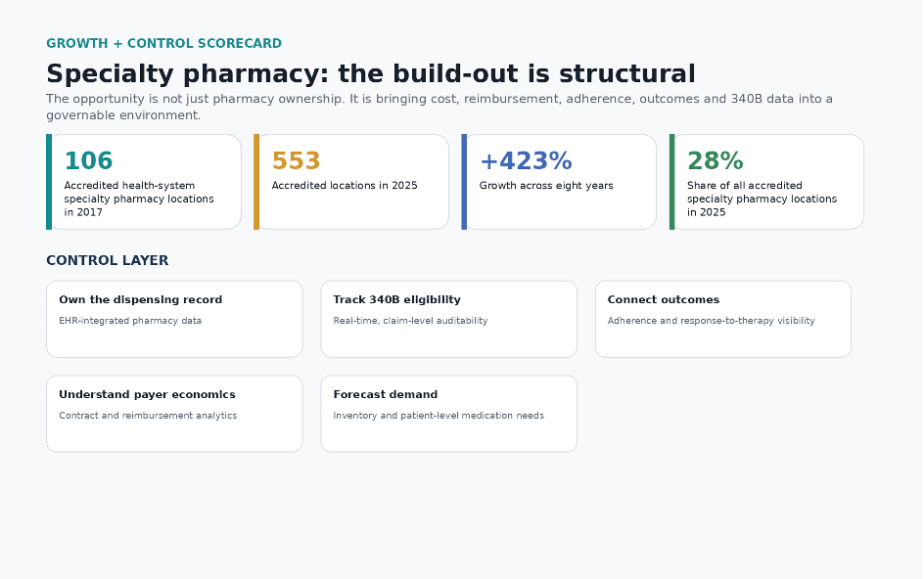Click the green accent bar on 28% card
Screen dimensions: 924x579
tap(672, 182)
